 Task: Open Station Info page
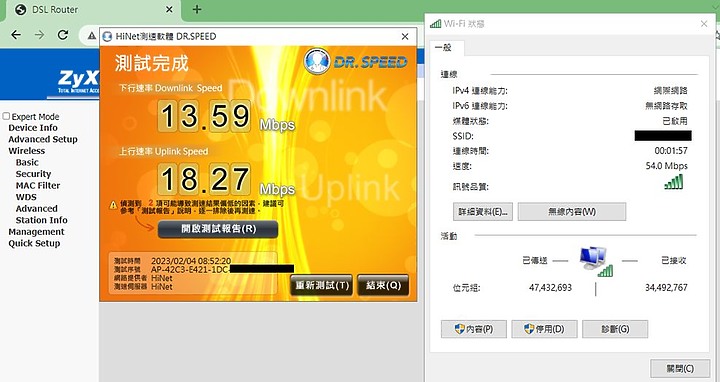(41, 220)
